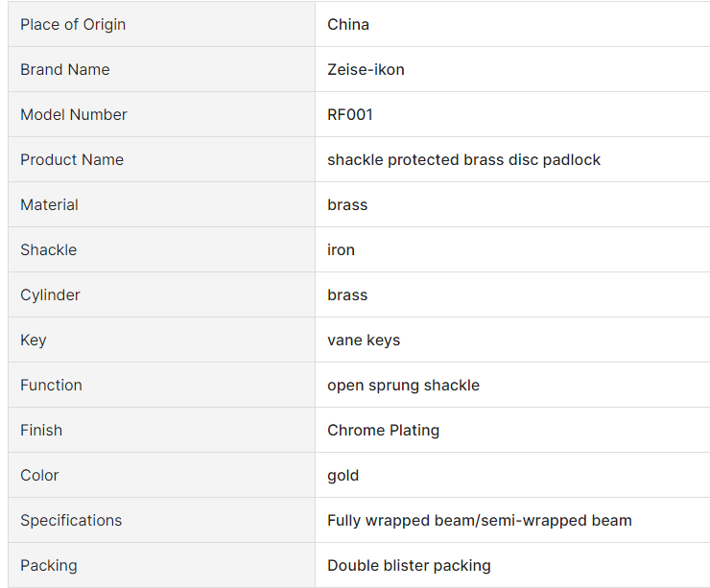Select the gold color value
Viewport: 710px width, 588px height.
[x=343, y=476]
